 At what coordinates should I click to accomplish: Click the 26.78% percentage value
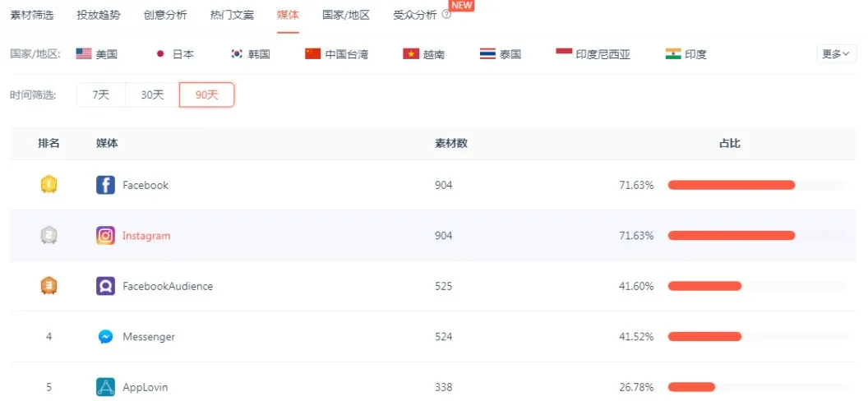[x=636, y=387]
